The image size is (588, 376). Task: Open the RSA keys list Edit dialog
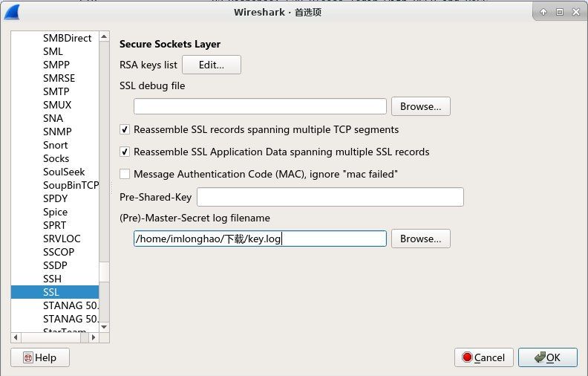212,65
